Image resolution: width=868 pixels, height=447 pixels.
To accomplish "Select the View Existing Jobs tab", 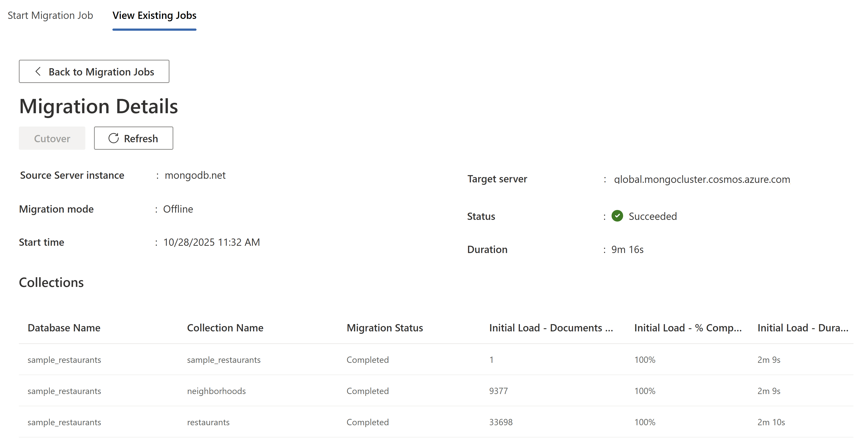I will click(154, 15).
